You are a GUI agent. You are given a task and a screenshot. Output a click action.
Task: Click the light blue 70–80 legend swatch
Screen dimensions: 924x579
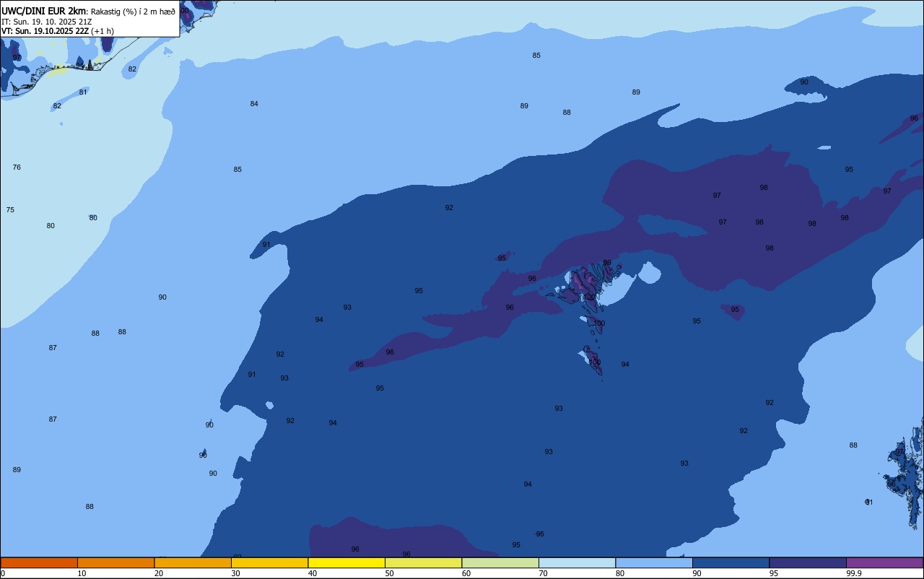tap(577, 562)
